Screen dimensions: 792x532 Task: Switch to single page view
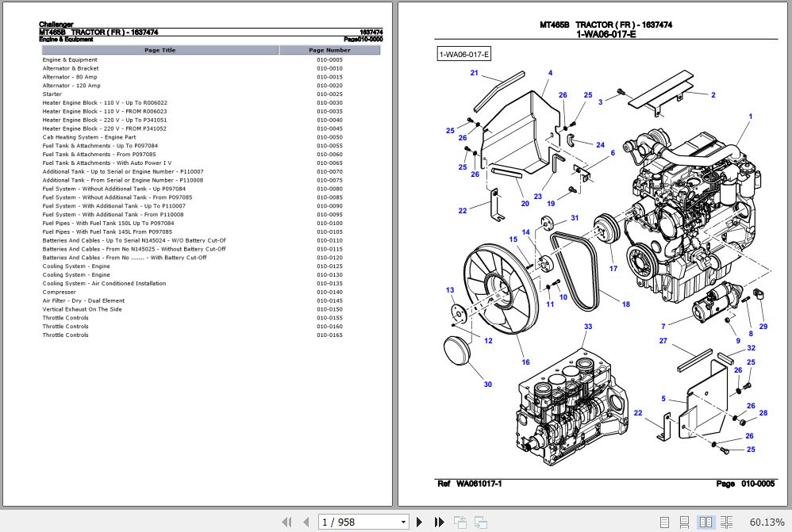pyautogui.click(x=666, y=522)
